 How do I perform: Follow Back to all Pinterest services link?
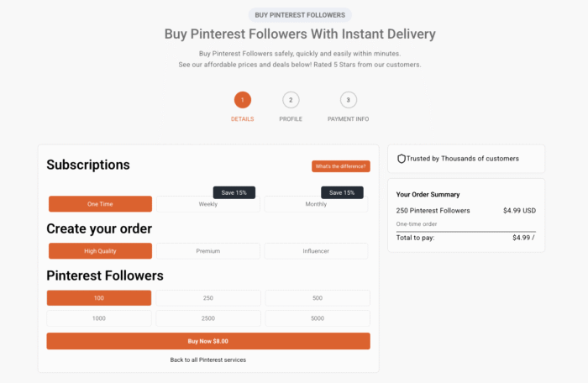(208, 359)
